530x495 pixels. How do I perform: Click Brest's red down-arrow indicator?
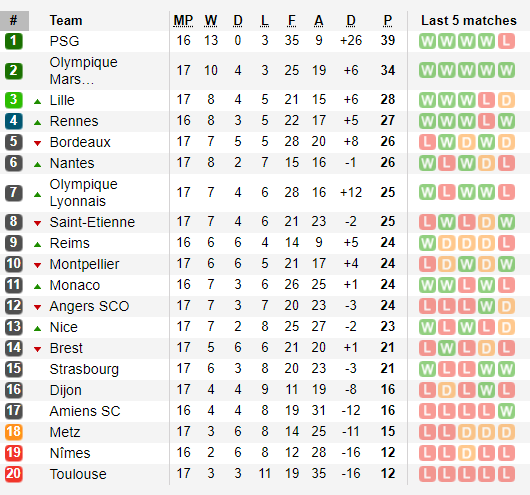(38, 349)
